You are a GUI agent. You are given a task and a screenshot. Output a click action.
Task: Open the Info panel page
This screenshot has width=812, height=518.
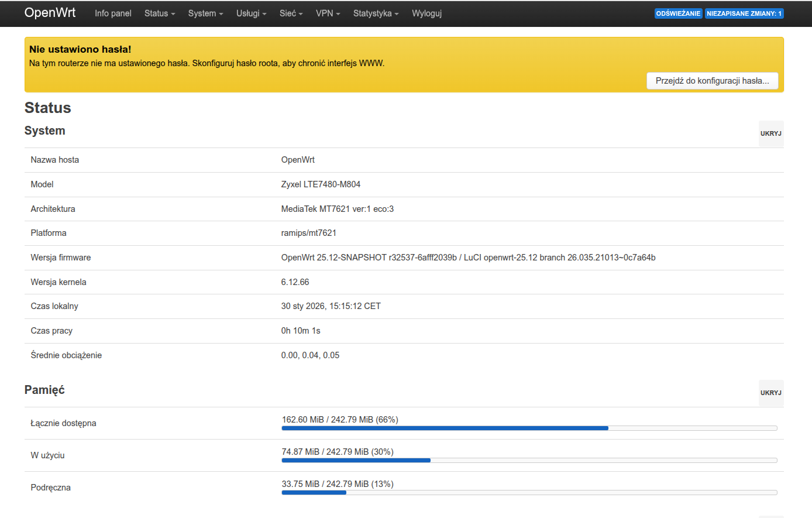pos(113,13)
